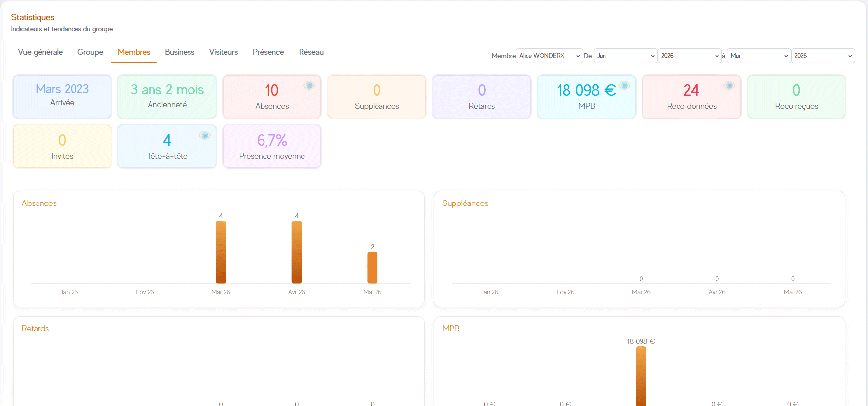The image size is (868, 406).
Task: Open the Membre dropdown showing Alice WONDERX
Action: (549, 56)
